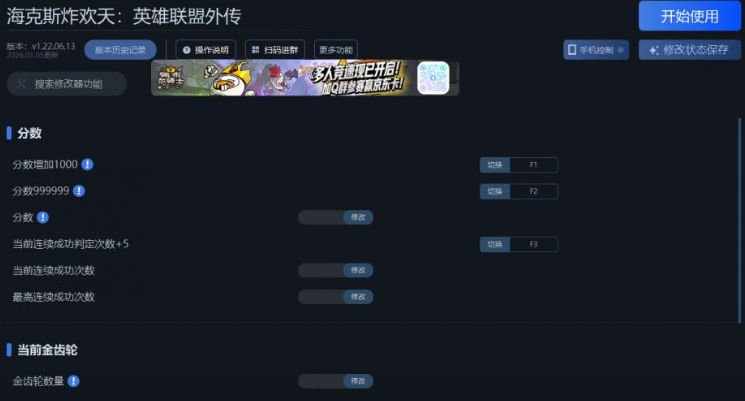This screenshot has width=745, height=401.
Task: Click info icon beside 分数增加1000
Action: (x=87, y=164)
